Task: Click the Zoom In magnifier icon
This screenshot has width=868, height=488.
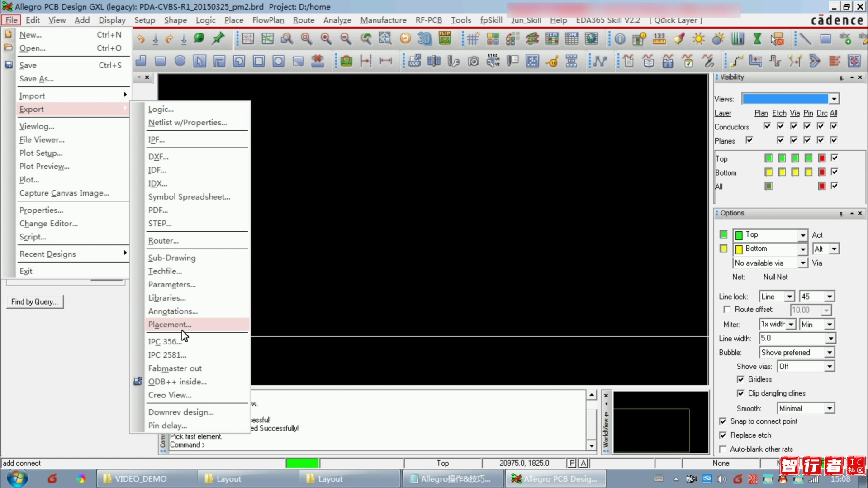Action: (x=326, y=39)
